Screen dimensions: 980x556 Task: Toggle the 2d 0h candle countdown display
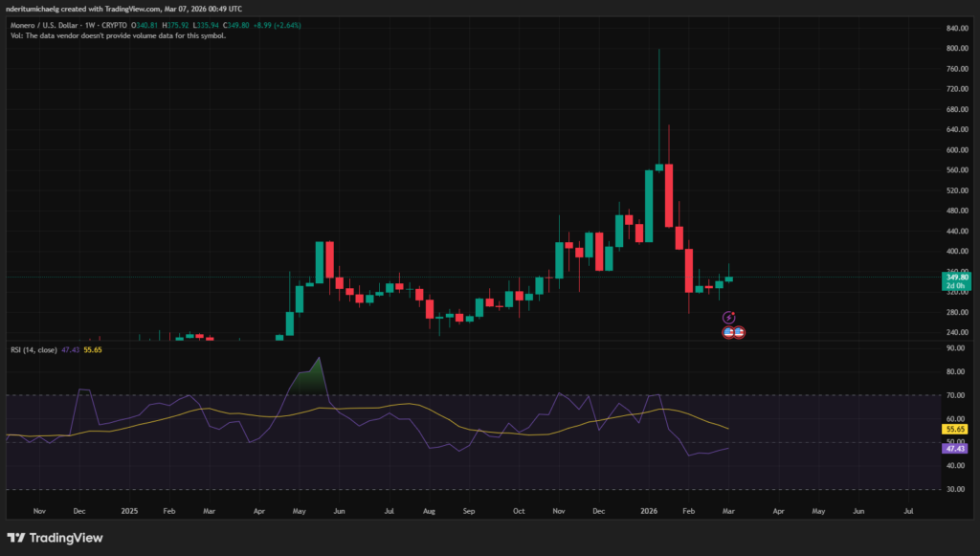tap(956, 284)
